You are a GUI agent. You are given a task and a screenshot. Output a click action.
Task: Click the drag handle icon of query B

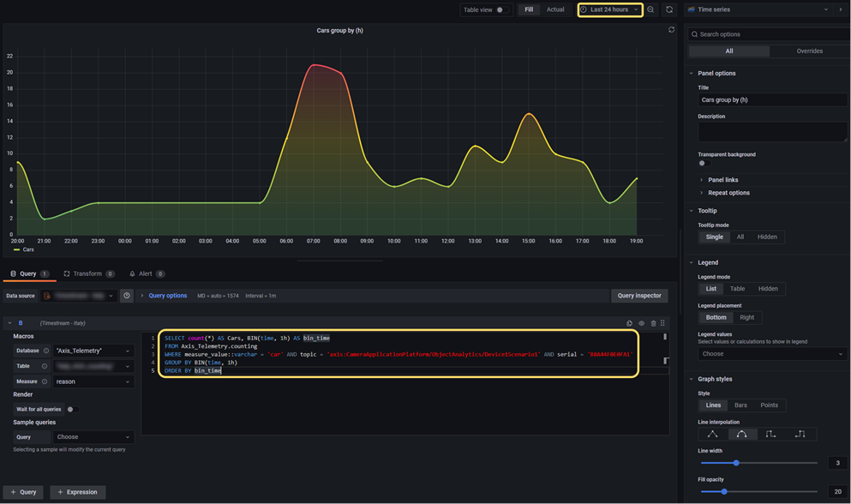point(662,323)
